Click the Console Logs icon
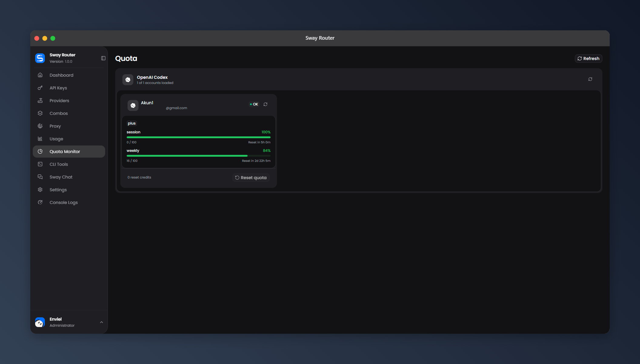The width and height of the screenshot is (640, 364). [x=40, y=202]
